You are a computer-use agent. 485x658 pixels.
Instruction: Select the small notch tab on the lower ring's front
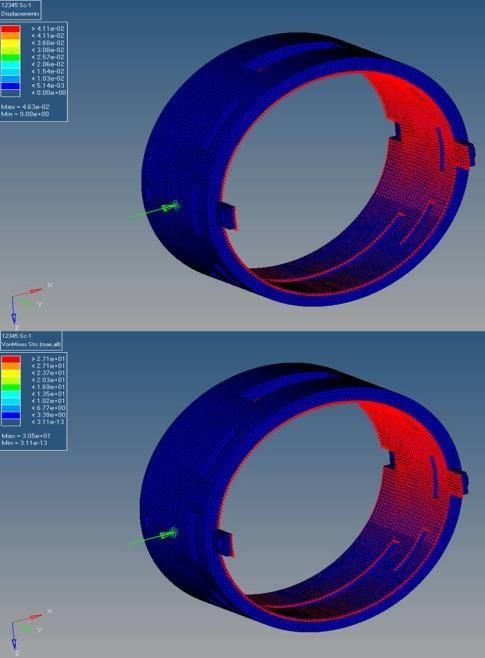point(225,543)
